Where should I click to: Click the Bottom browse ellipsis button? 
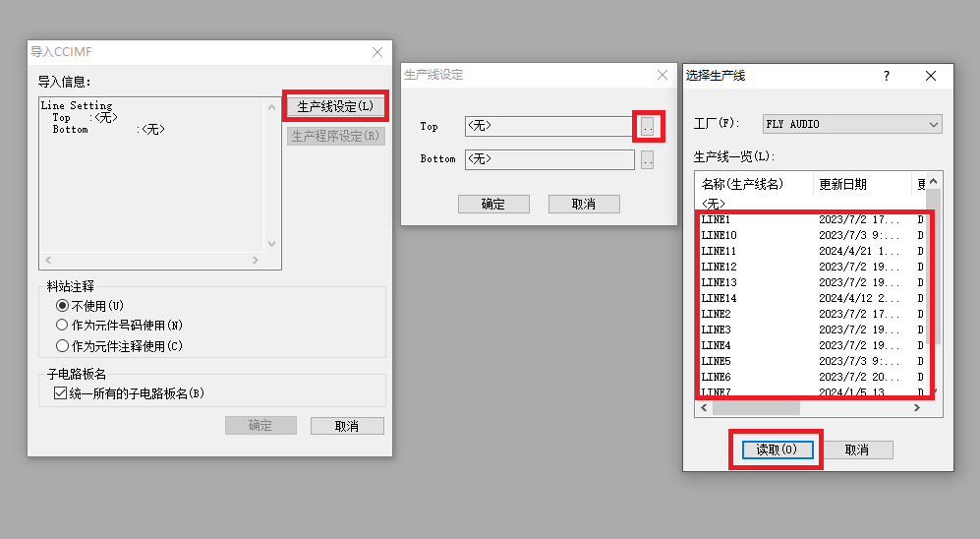click(647, 159)
